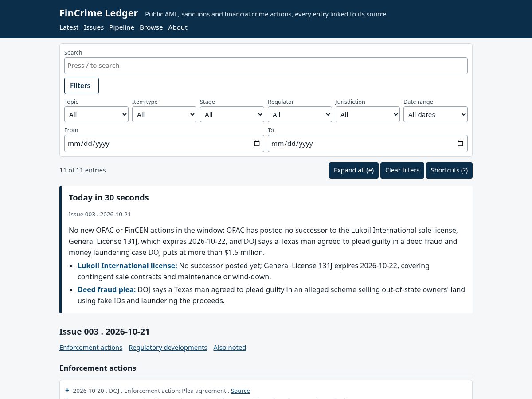Open the From date calendar picker icon

tap(257, 143)
